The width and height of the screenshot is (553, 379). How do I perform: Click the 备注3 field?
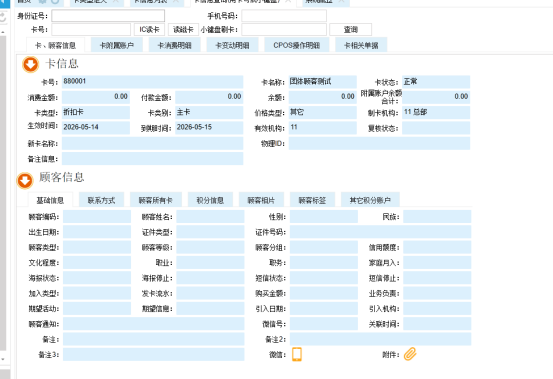153,354
